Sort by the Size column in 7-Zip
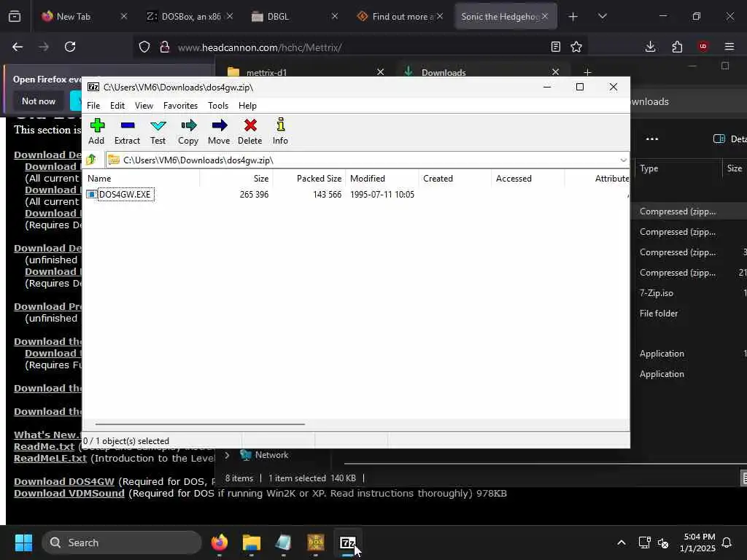This screenshot has height=560, width=747. [x=236, y=179]
